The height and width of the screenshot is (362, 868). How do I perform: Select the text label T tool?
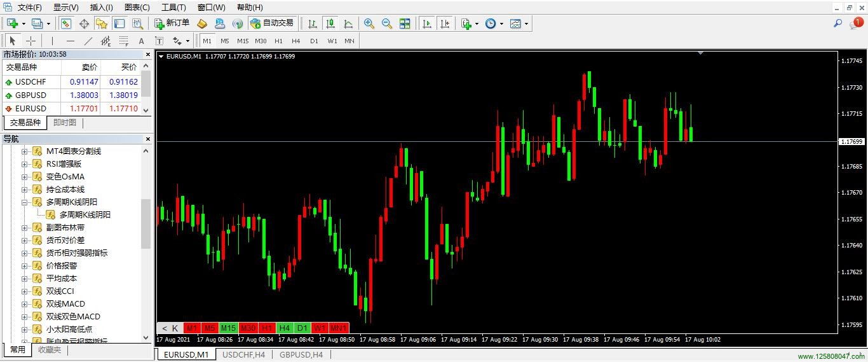point(159,41)
